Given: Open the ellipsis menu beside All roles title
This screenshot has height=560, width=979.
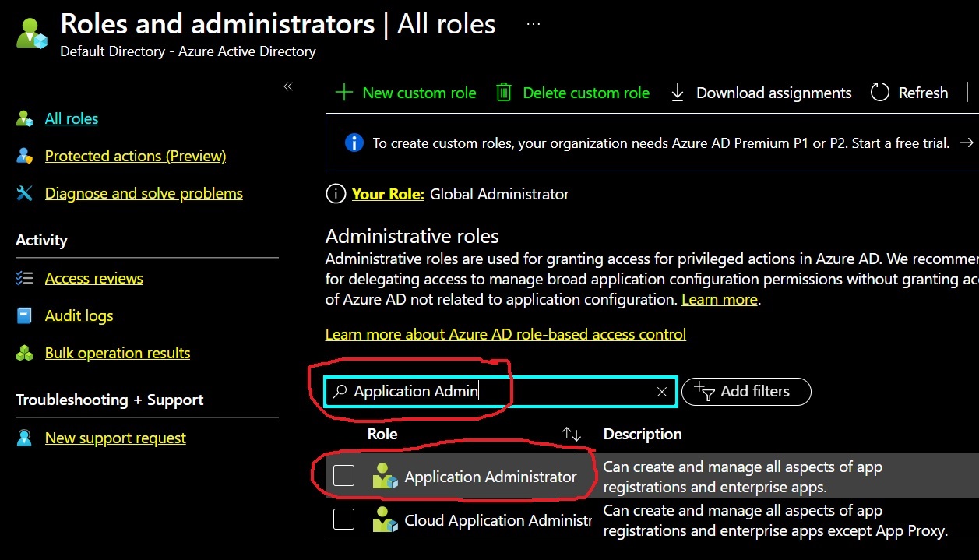Looking at the screenshot, I should (534, 24).
